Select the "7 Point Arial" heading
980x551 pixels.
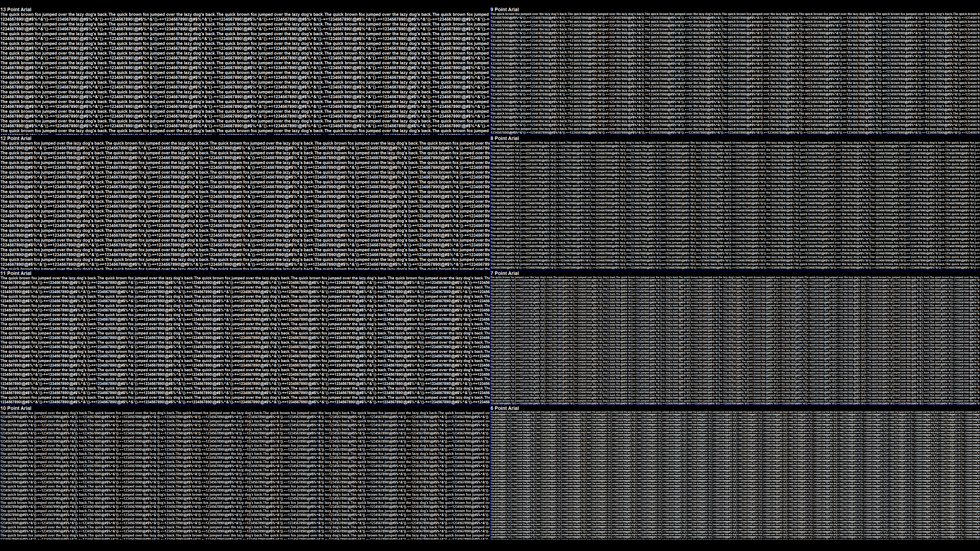point(505,273)
